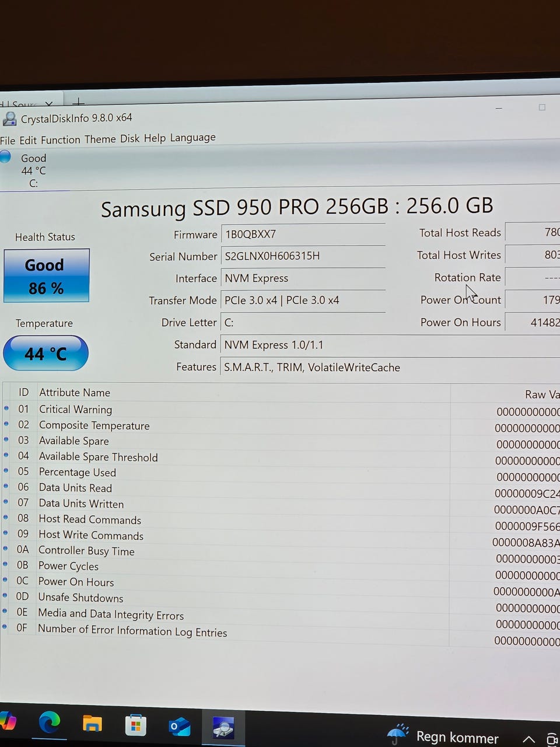
Task: Click the Standard field NVM Express 1.0/1.1
Action: pyautogui.click(x=390, y=345)
